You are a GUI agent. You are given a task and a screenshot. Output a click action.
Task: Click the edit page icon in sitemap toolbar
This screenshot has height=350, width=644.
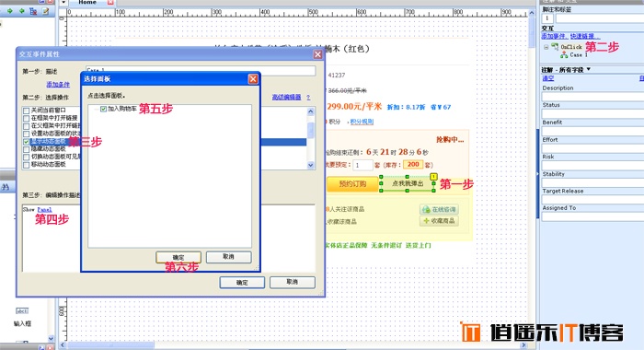(x=46, y=11)
